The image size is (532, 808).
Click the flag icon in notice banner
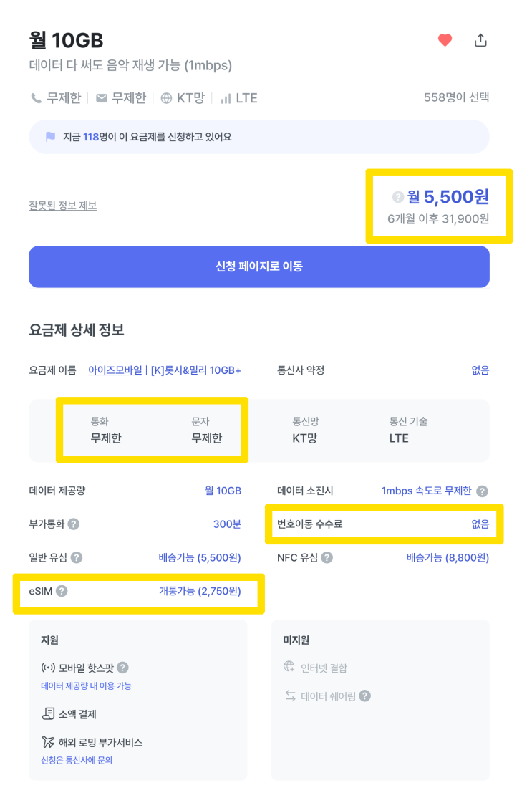click(50, 137)
